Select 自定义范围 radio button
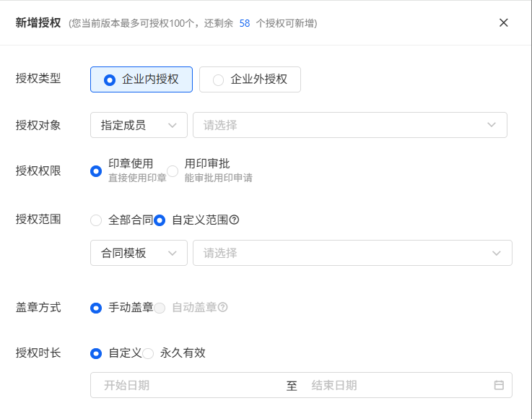Viewport: 532px width, 419px height. [160, 220]
